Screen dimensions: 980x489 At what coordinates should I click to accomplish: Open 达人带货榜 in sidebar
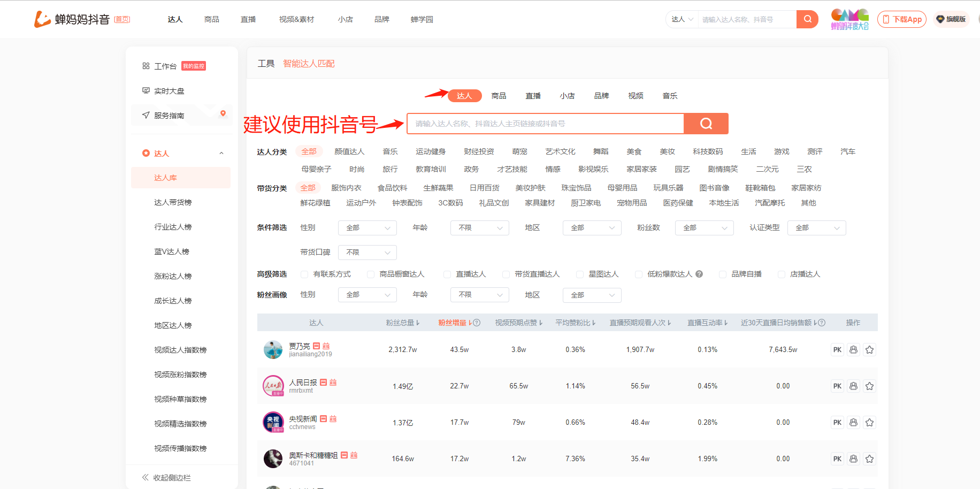pyautogui.click(x=173, y=202)
